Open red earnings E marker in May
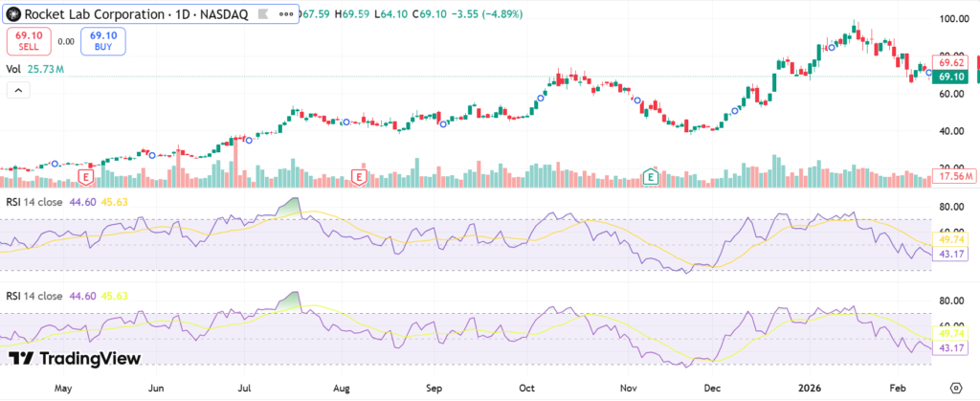Viewport: 980px width, 401px height. click(87, 177)
